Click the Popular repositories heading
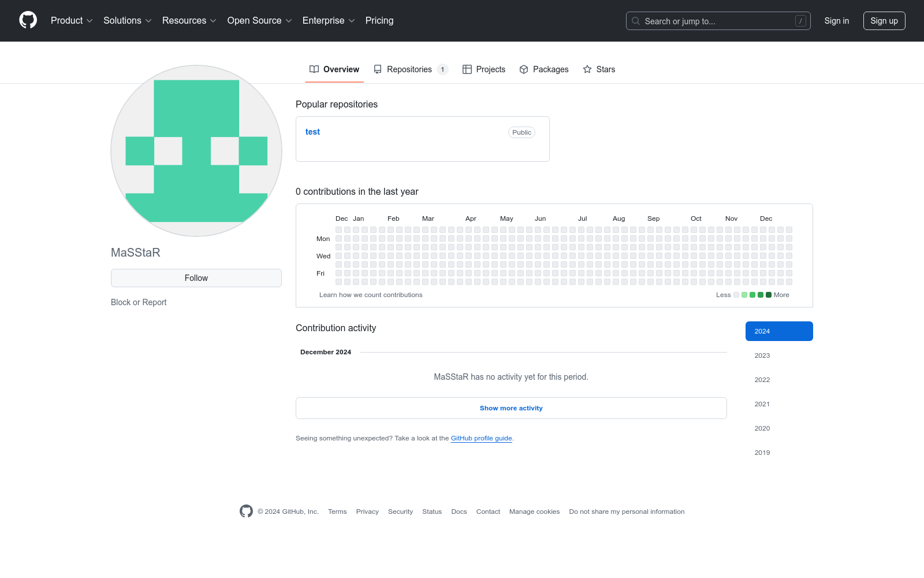Viewport: 924px width, 578px height. [x=337, y=105]
